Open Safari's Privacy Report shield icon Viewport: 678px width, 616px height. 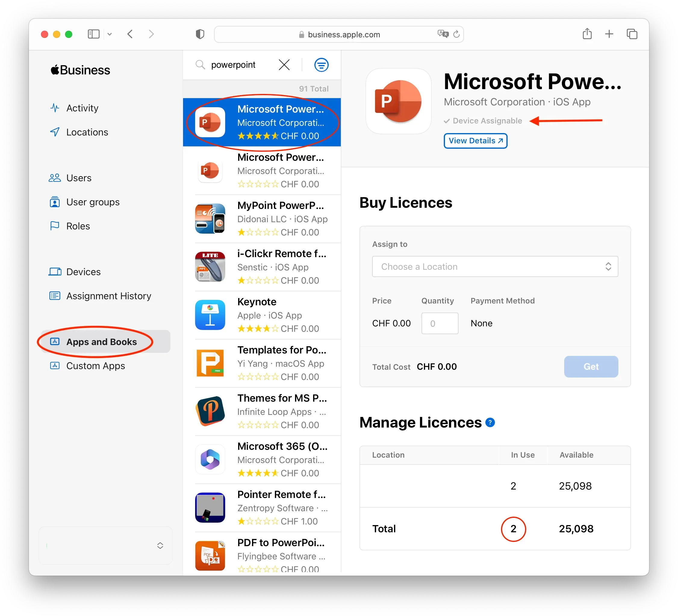[200, 34]
